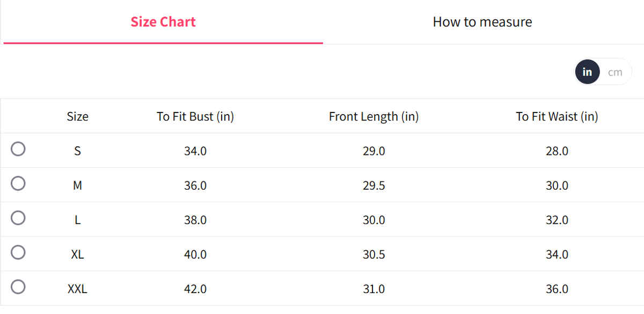Click bust value 42.0 in XXL row
This screenshot has width=644, height=314.
pyautogui.click(x=195, y=289)
